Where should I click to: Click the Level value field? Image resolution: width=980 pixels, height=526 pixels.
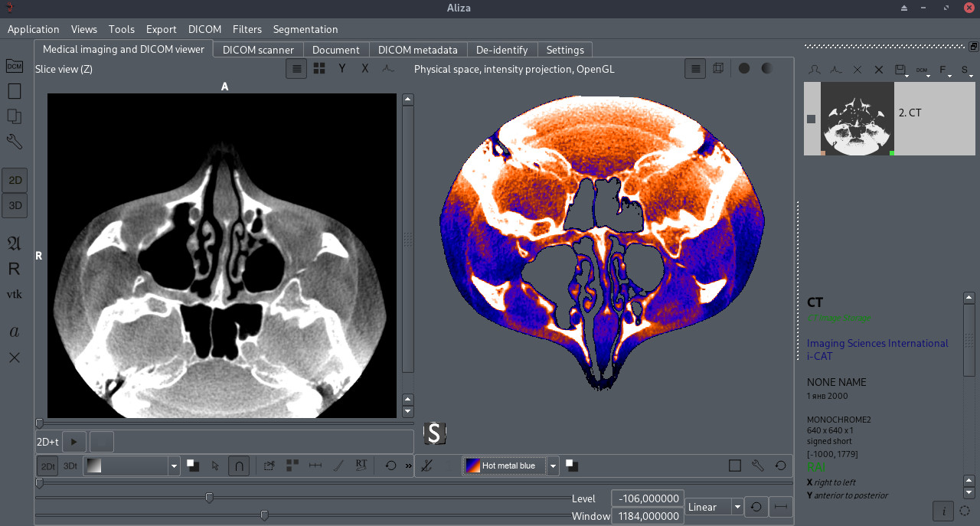point(648,498)
